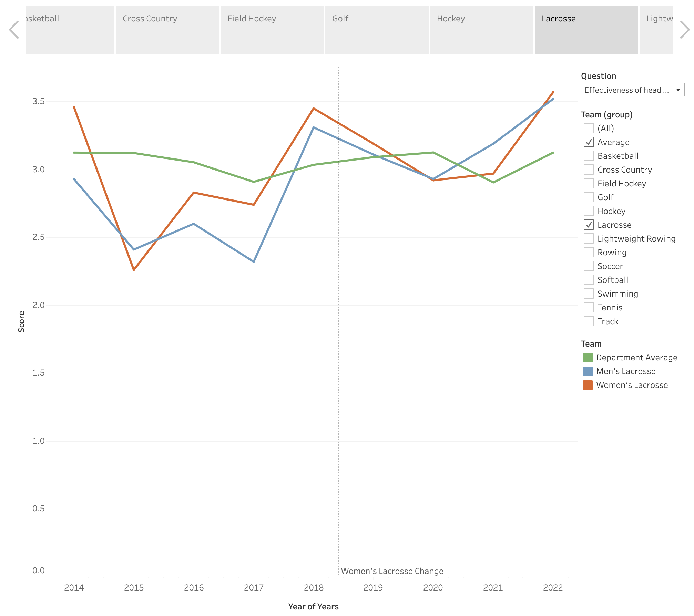Viewport: 694px width, 616px height.
Task: Check the (All) teams checkbox
Action: click(589, 128)
